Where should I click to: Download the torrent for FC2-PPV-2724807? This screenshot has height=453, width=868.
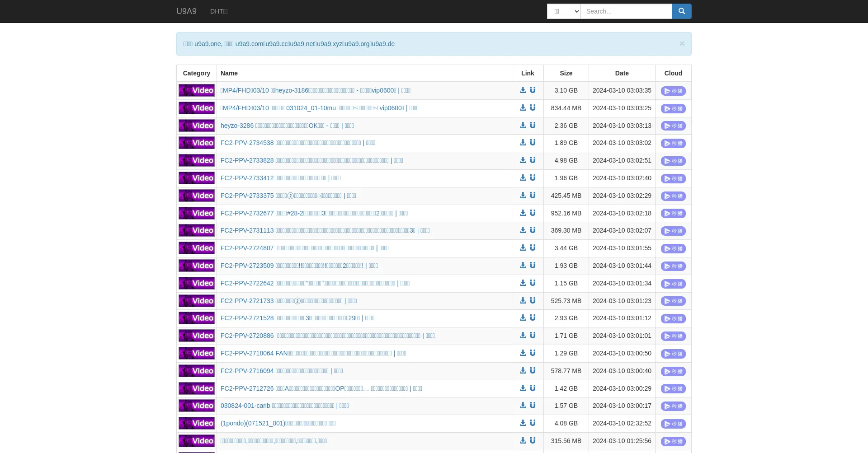(523, 248)
